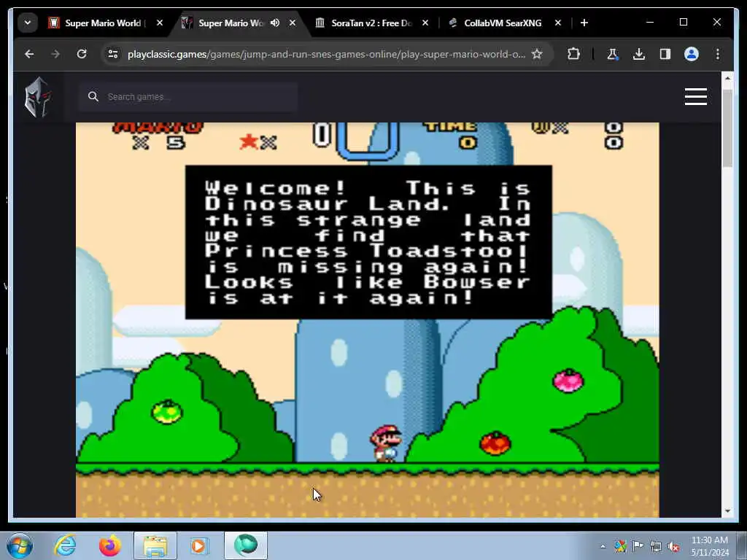Image resolution: width=747 pixels, height=560 pixels.
Task: Click Mario character in the game
Action: (386, 443)
